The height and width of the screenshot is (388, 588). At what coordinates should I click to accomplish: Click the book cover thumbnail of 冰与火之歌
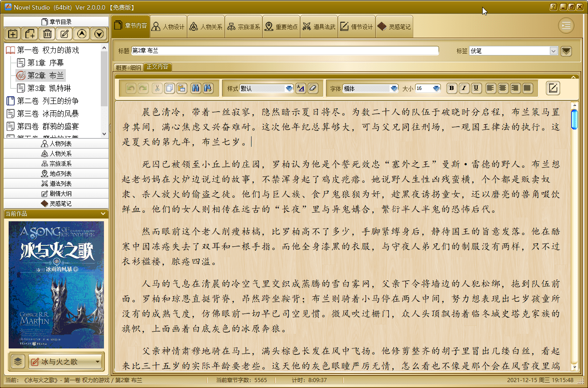coord(56,285)
